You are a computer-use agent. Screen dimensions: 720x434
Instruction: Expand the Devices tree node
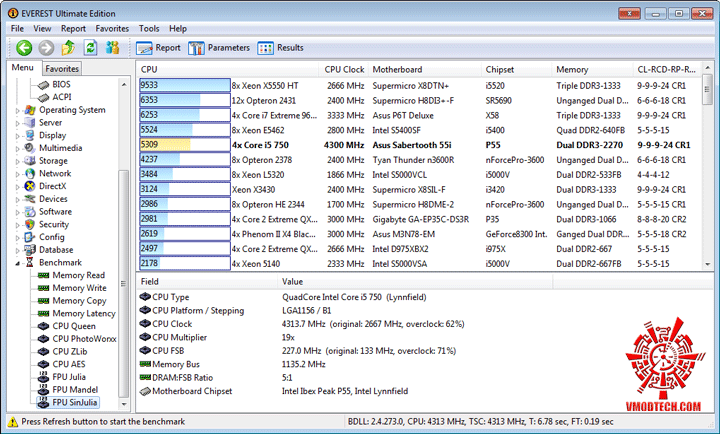[x=18, y=199]
